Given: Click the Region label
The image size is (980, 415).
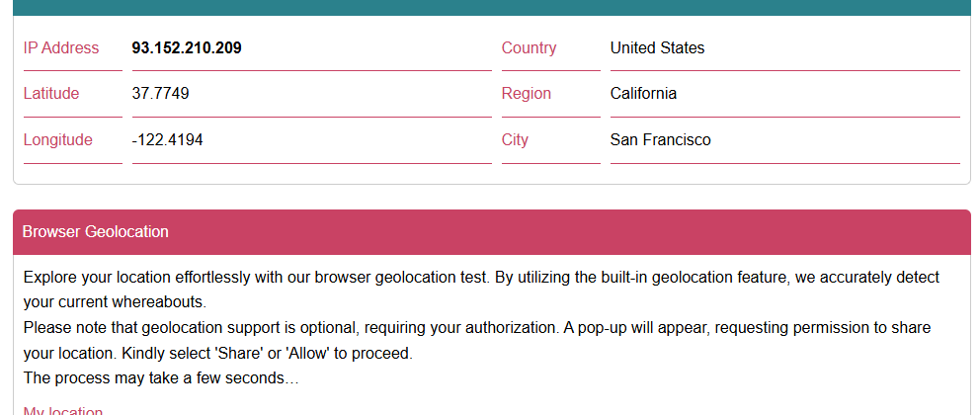Looking at the screenshot, I should click(x=527, y=94).
